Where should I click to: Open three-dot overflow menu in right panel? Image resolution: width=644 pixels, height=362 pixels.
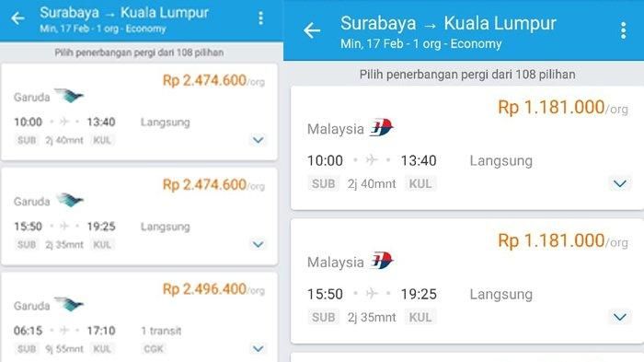623,30
